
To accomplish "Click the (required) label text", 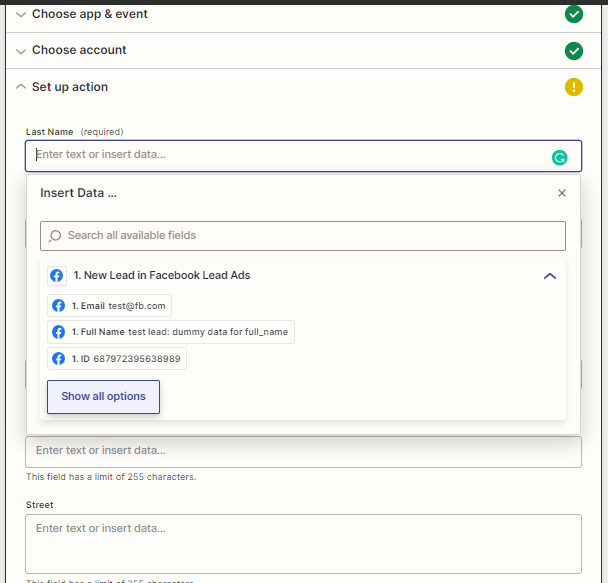I will tap(102, 132).
